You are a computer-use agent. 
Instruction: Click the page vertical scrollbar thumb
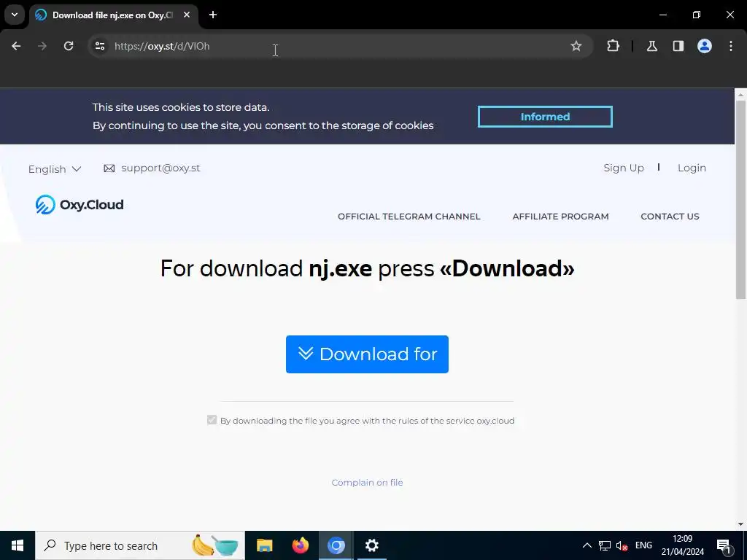[740, 200]
